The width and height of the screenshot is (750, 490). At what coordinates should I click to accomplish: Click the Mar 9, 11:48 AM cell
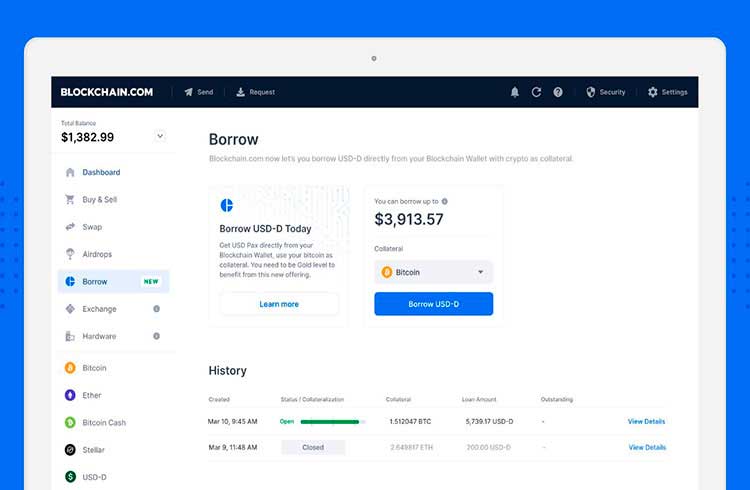click(233, 447)
